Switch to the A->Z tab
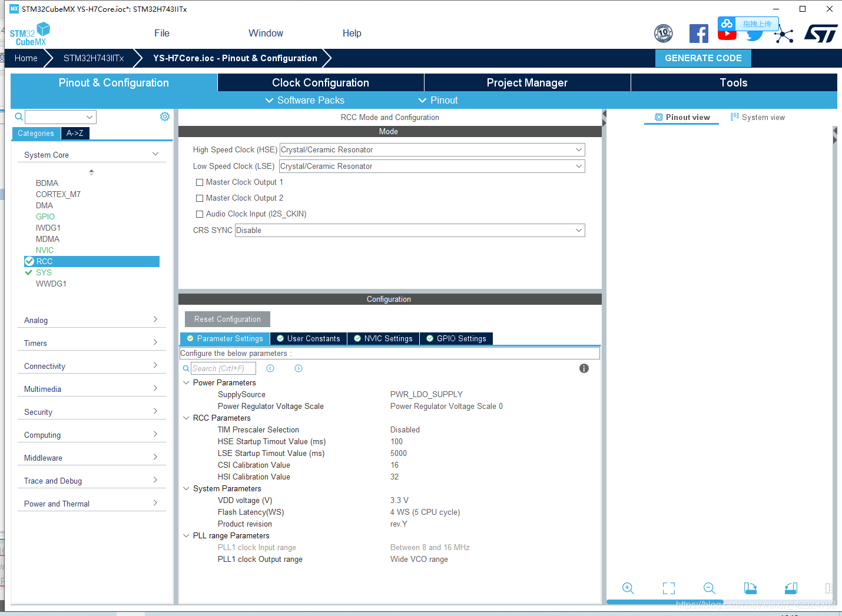Screen dimensions: 842x616 click(x=75, y=134)
